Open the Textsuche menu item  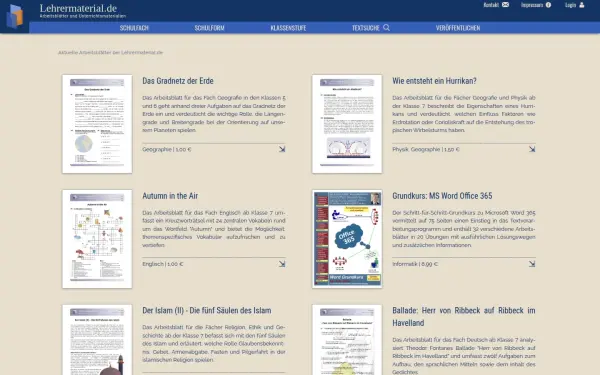point(366,28)
